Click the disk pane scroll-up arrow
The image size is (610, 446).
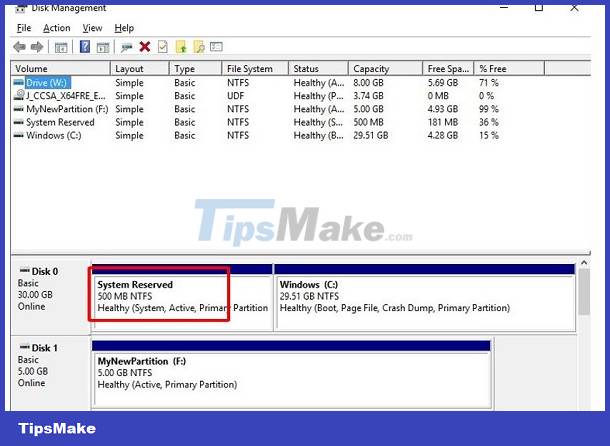pyautogui.click(x=584, y=263)
